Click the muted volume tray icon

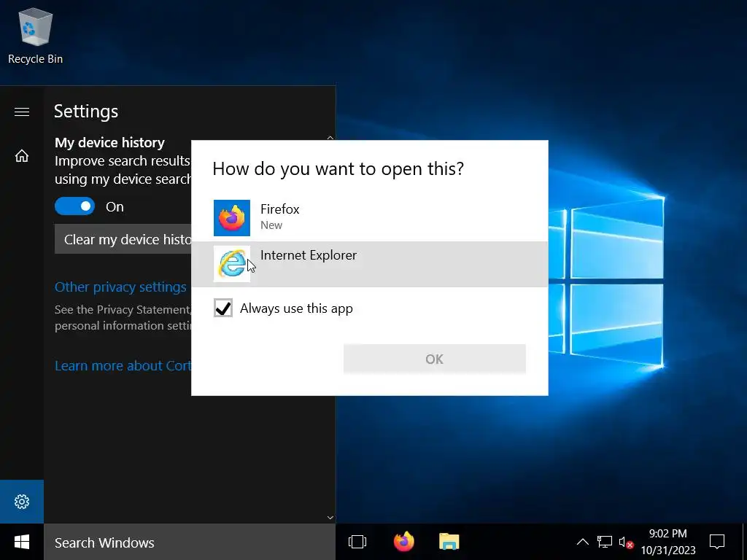click(x=626, y=542)
